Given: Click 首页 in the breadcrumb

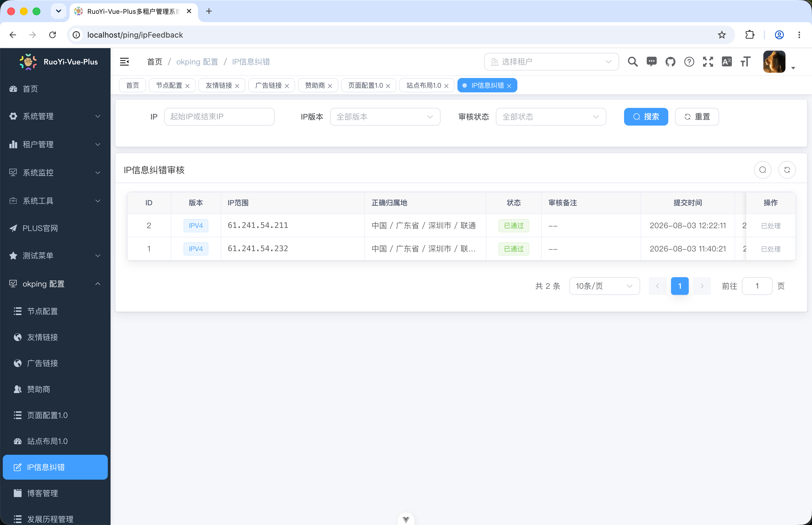Looking at the screenshot, I should tap(155, 62).
